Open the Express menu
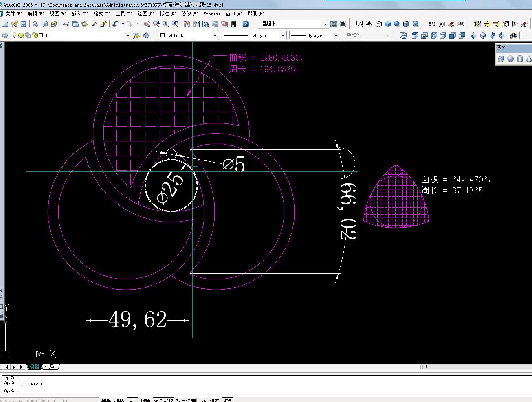The width and height of the screenshot is (532, 402). [x=212, y=14]
